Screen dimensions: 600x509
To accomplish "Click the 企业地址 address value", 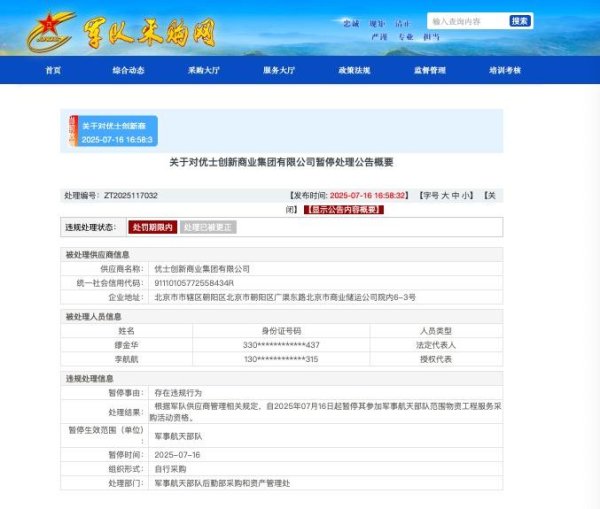I will pyautogui.click(x=285, y=297).
